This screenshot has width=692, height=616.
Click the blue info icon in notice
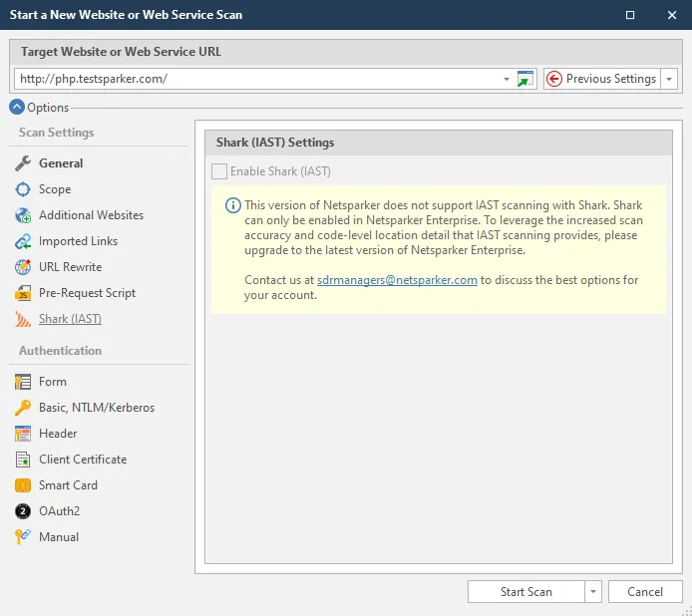click(233, 205)
